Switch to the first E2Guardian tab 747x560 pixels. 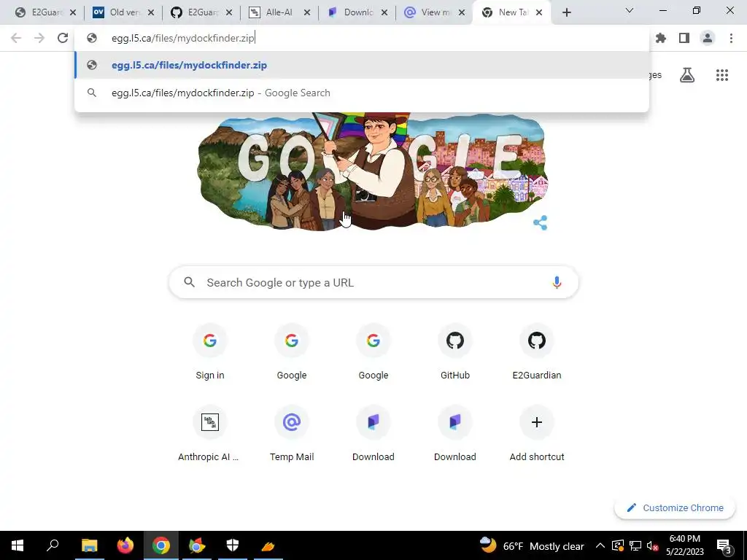(46, 12)
